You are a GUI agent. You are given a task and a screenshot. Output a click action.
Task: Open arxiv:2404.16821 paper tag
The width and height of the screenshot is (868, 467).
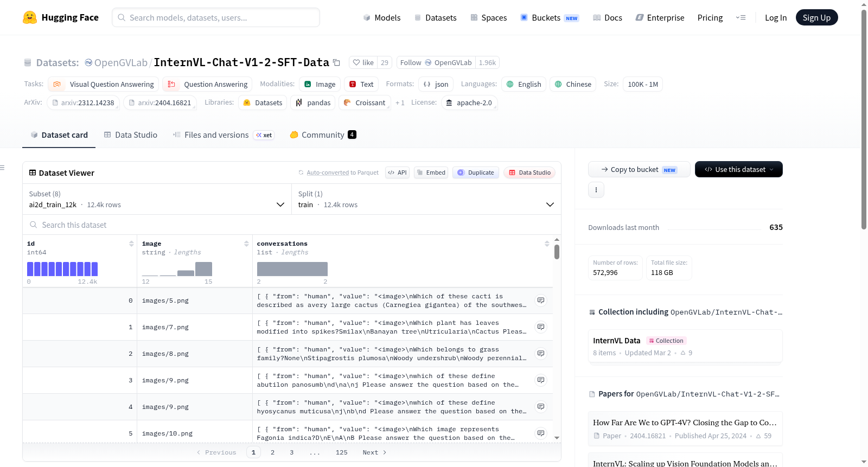click(x=160, y=103)
